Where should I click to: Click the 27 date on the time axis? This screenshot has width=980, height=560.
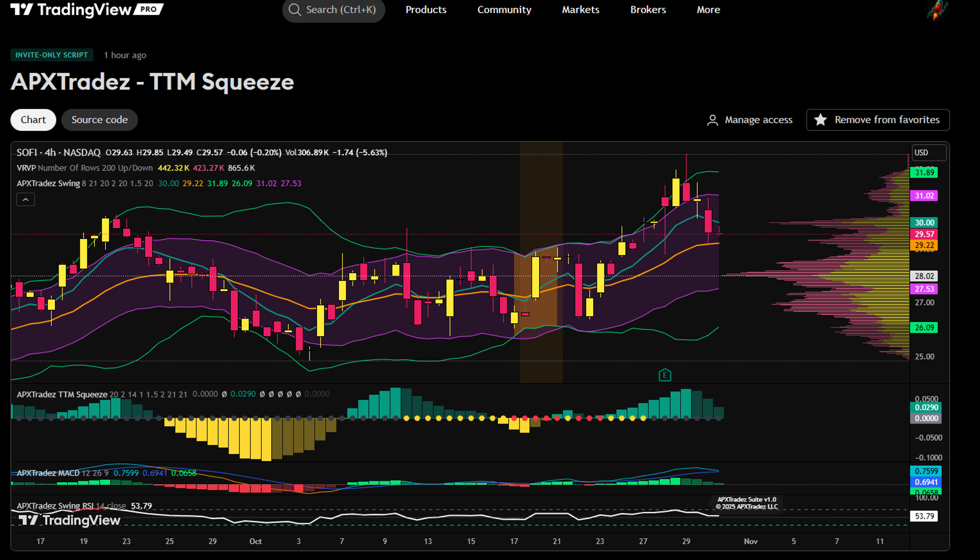(643, 541)
